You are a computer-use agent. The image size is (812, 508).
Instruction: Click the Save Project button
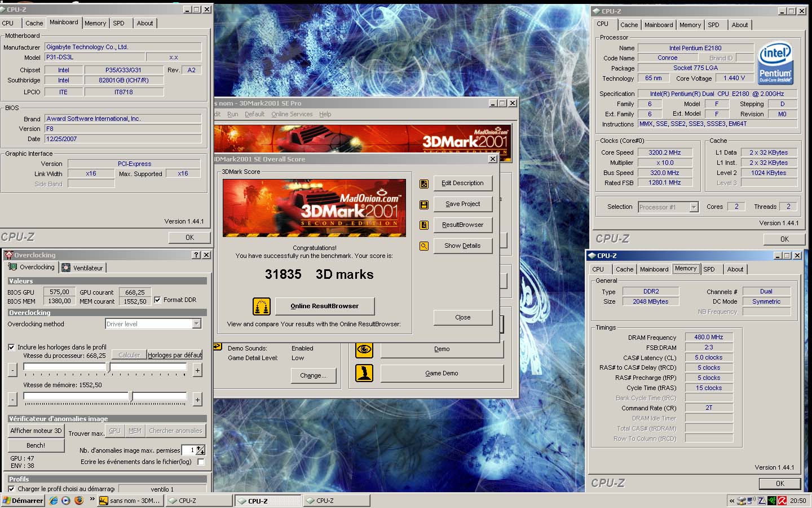coord(463,204)
